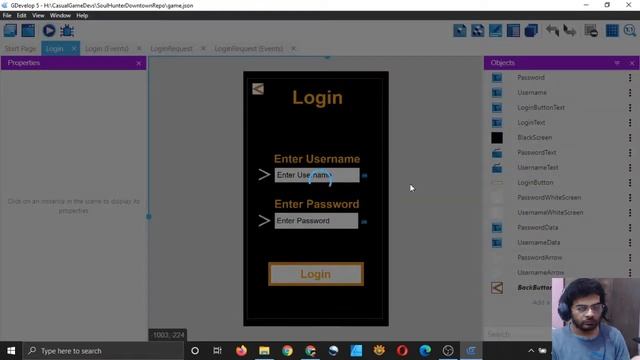Launch the game preview play button
Image resolution: width=640 pixels, height=360 pixels.
click(49, 31)
